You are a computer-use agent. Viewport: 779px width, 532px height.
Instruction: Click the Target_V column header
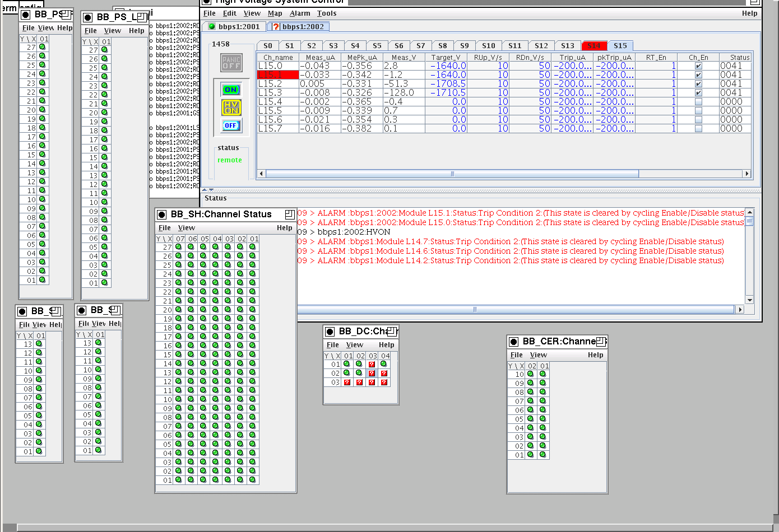(x=446, y=57)
